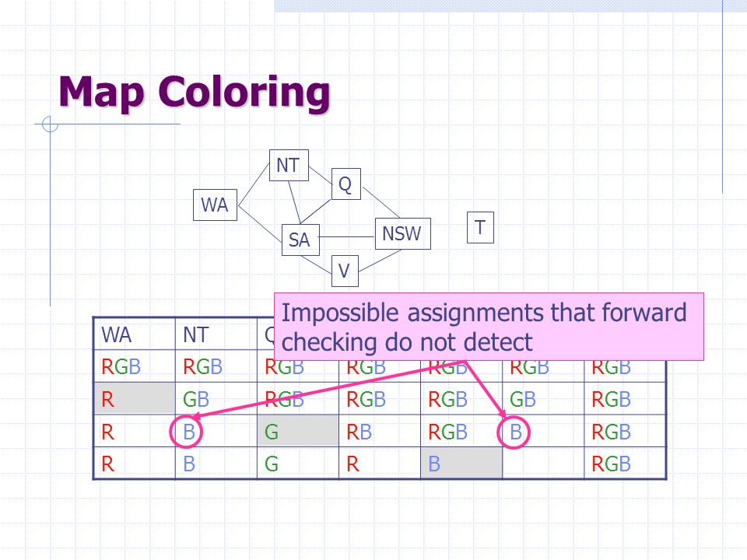747x560 pixels.
Task: Click the circled B in the NT column
Action: click(x=187, y=432)
